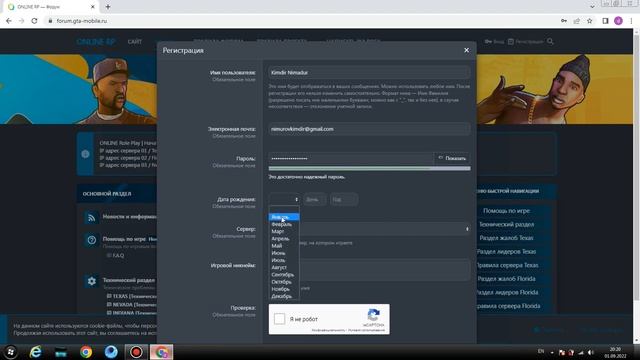Click the news RSS feed icon

91,218
